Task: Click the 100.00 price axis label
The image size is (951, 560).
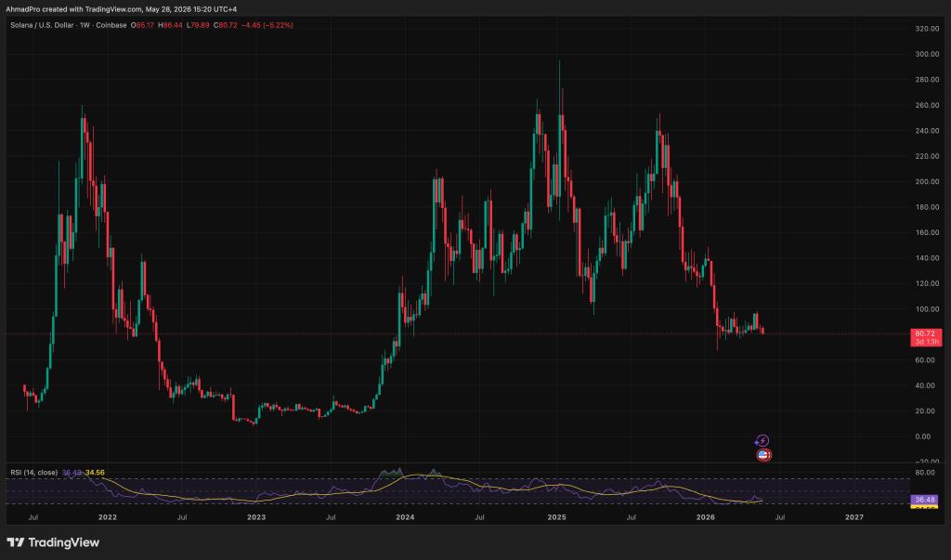Action: point(927,309)
